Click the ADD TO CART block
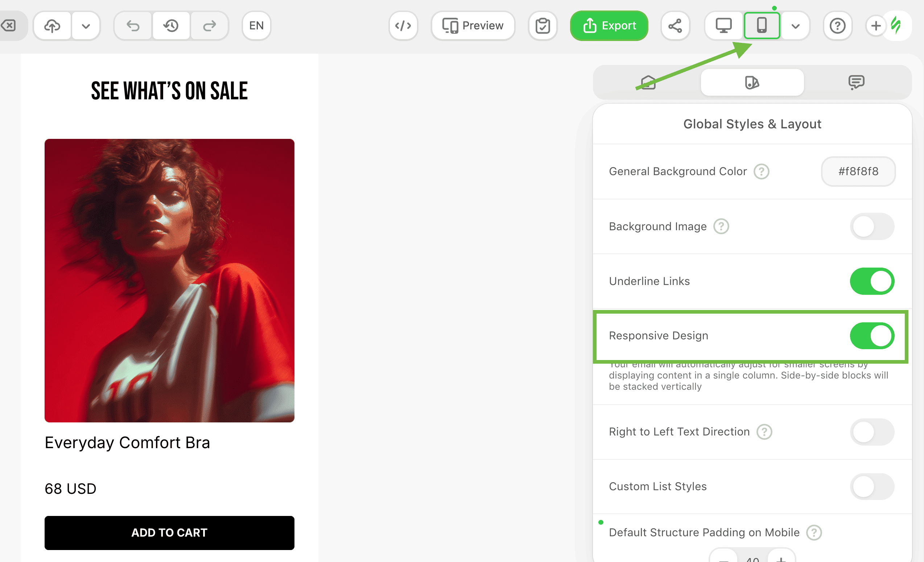This screenshot has width=924, height=562. 169,533
